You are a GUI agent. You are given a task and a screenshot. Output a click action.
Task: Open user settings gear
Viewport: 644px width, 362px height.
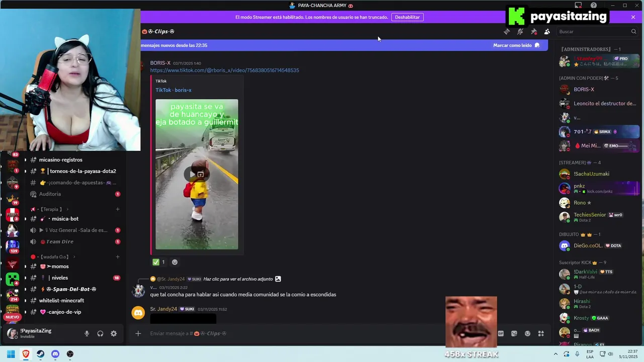[114, 333]
